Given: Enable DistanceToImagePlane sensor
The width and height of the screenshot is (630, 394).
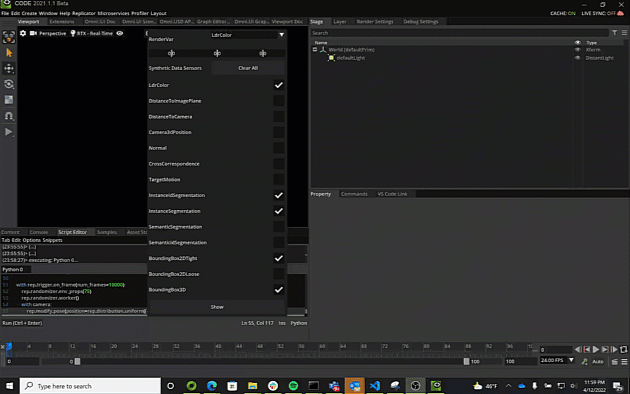Looking at the screenshot, I should pos(278,101).
